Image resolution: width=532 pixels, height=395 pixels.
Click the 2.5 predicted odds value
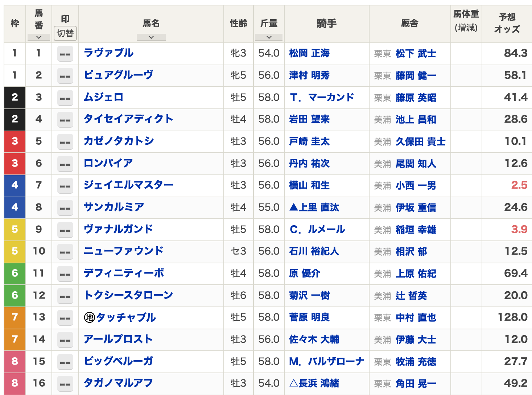point(519,185)
